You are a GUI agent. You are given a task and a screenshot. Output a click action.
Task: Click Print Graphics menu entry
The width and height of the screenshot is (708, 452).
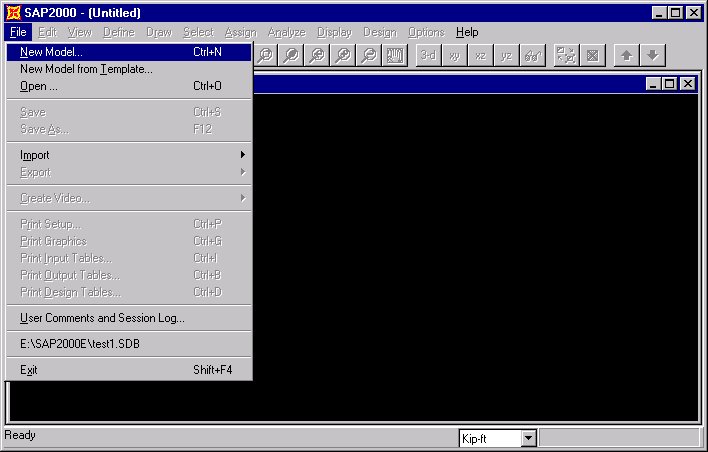tap(129, 241)
